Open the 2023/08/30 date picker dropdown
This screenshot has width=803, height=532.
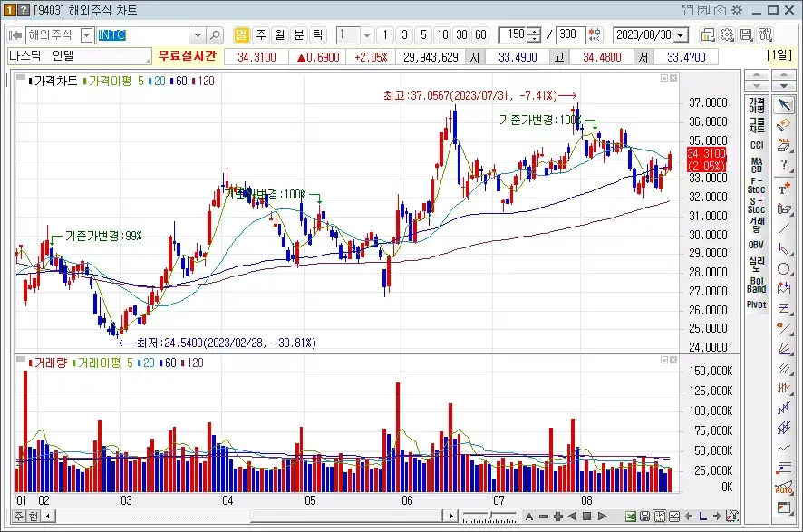pyautogui.click(x=681, y=34)
